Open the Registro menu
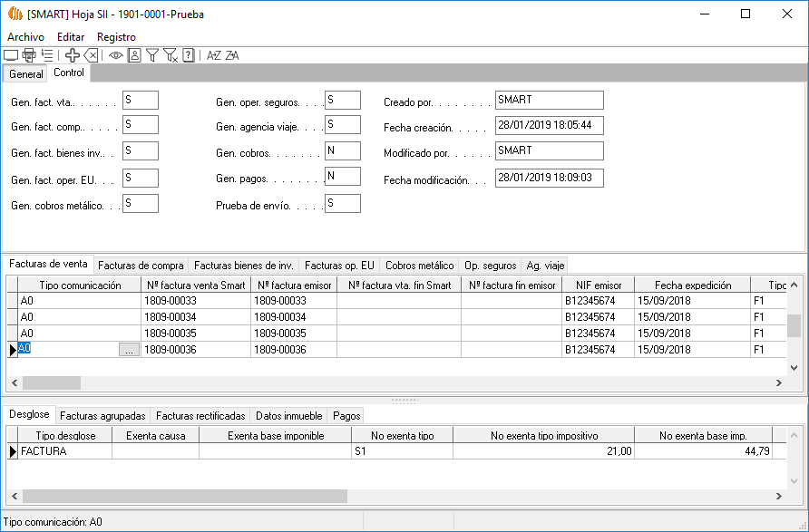Viewport: 809px width, 532px height. (116, 37)
